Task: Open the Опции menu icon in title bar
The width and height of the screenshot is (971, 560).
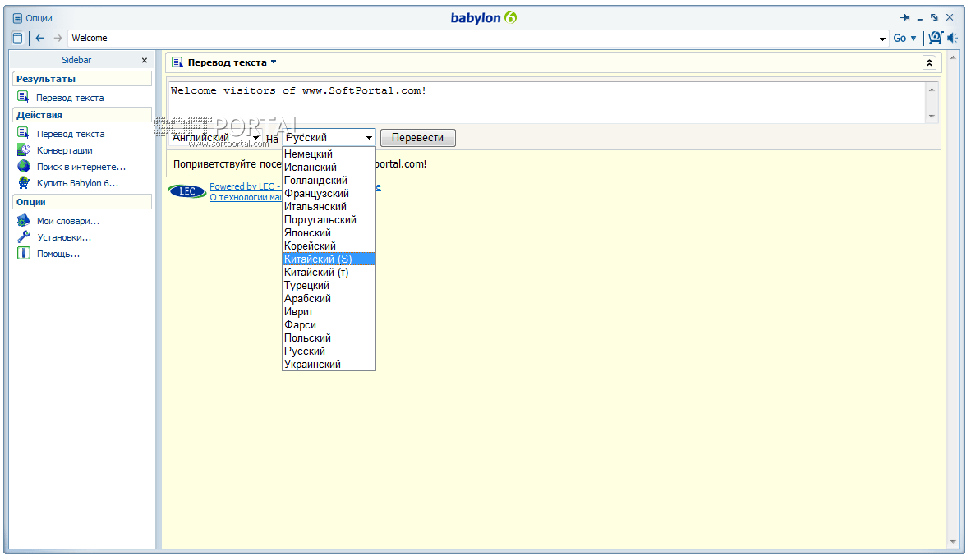Action: point(17,18)
